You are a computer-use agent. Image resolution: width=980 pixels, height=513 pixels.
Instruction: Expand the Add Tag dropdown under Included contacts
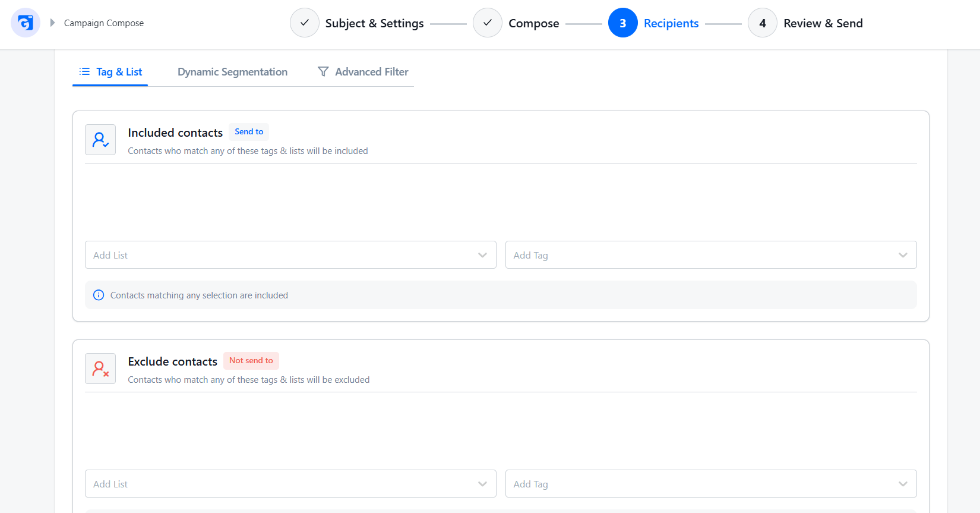(x=711, y=254)
